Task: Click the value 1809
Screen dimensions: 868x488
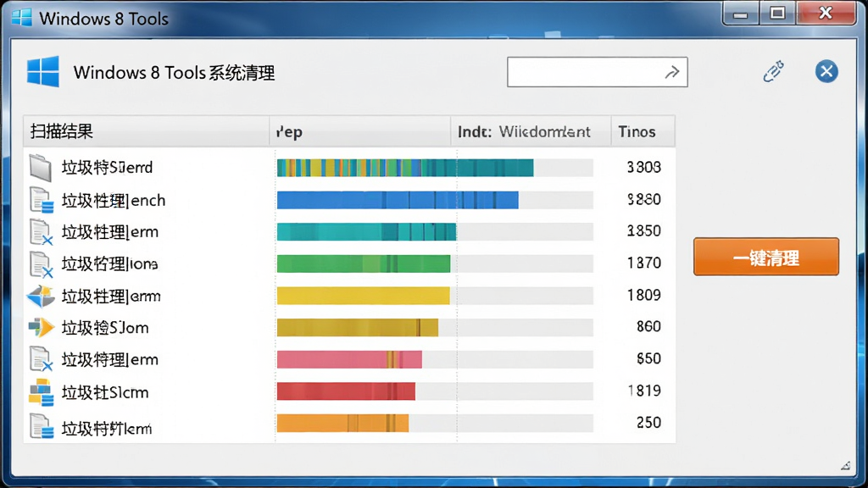Action: tap(644, 295)
